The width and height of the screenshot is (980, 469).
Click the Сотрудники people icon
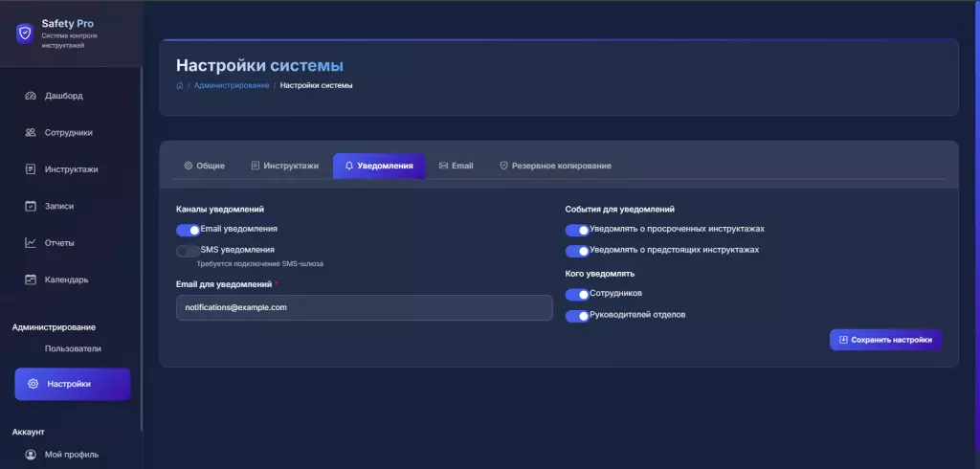31,133
